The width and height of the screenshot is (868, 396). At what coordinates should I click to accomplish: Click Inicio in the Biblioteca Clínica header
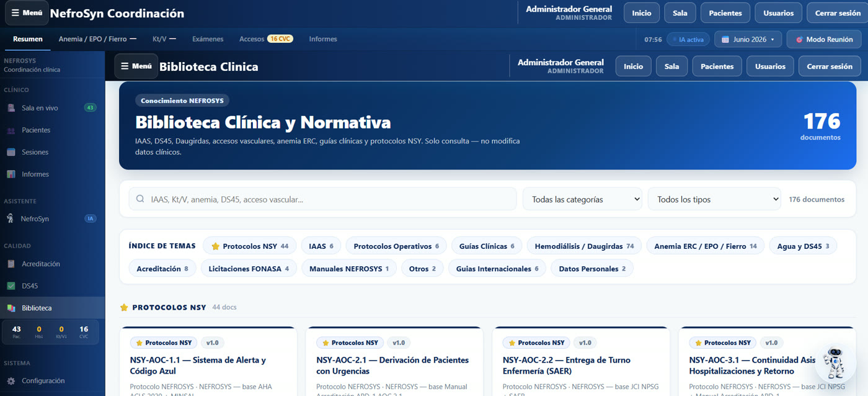tap(633, 66)
